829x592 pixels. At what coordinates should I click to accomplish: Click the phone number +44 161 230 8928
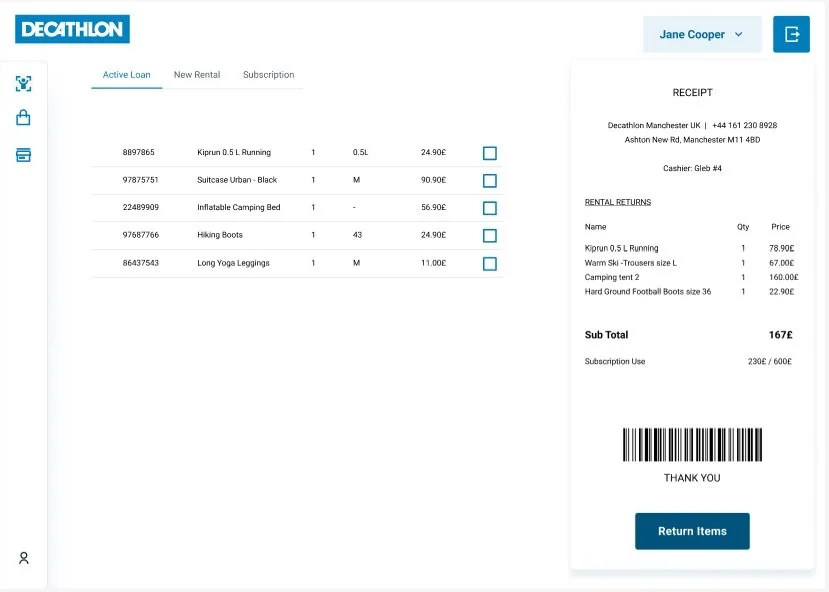tap(744, 125)
